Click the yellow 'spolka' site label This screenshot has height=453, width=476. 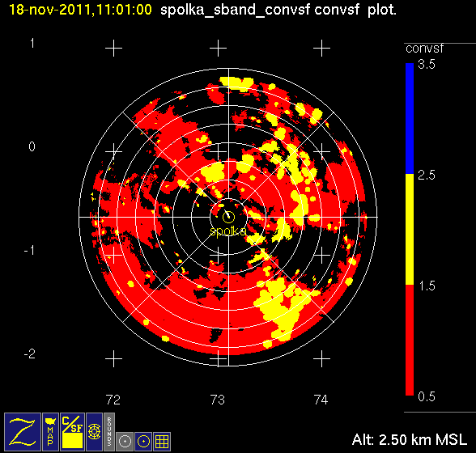coord(228,231)
